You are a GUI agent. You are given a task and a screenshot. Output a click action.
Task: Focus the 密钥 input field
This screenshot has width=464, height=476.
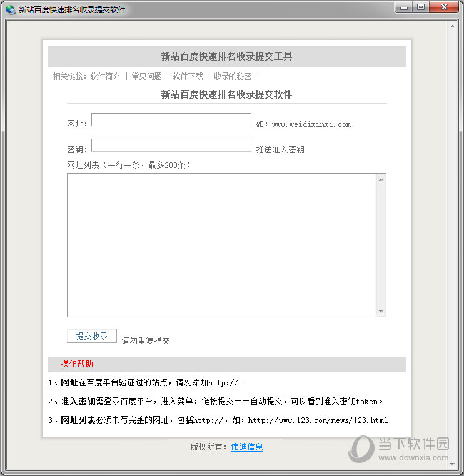171,145
